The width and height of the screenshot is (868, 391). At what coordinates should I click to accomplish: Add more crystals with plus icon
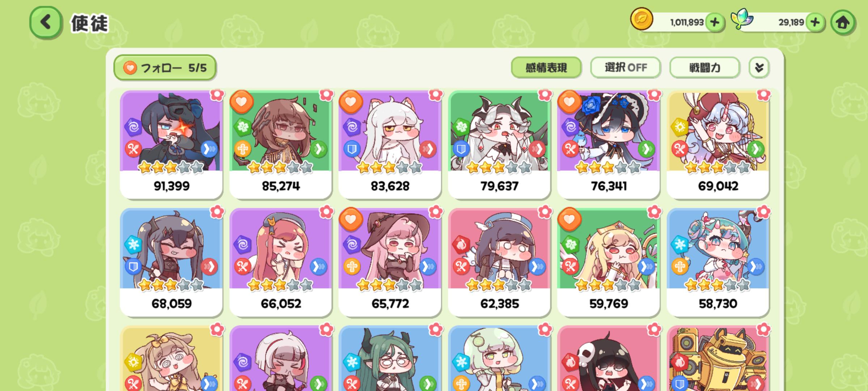pos(815,22)
